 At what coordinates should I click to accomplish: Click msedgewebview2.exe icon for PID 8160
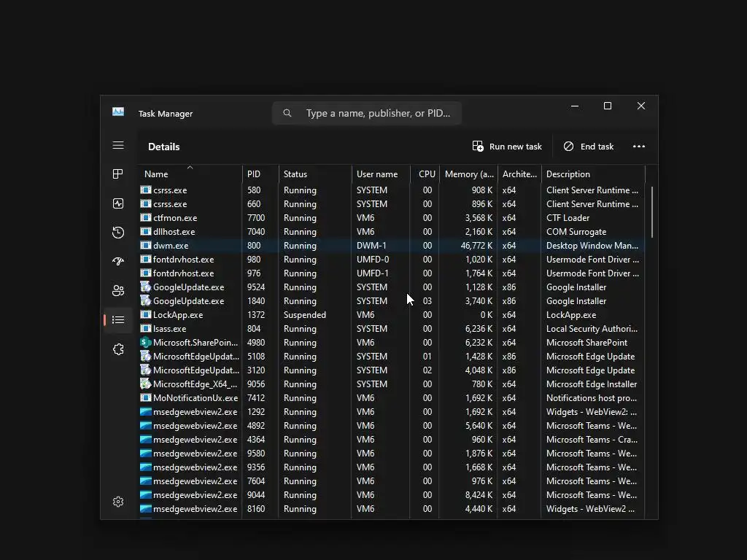click(x=145, y=508)
